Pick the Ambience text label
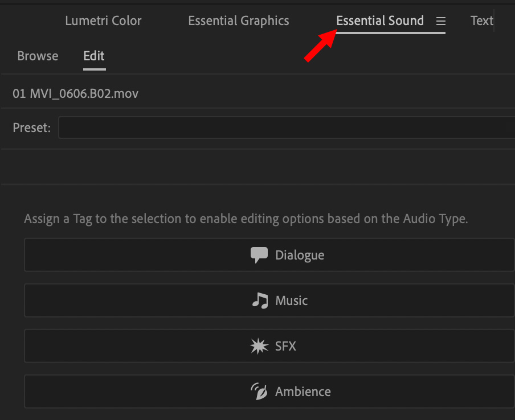Screen dimensions: 515x420 pyautogui.click(x=303, y=392)
